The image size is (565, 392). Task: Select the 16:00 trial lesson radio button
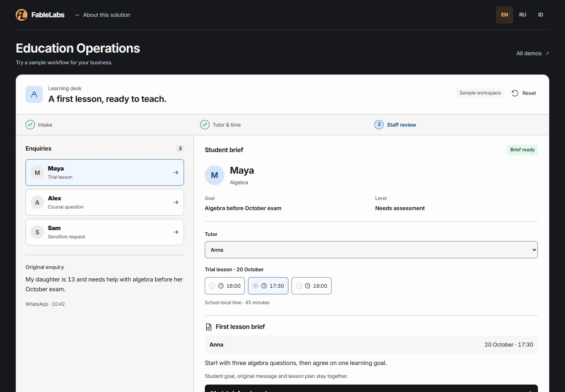click(x=212, y=286)
